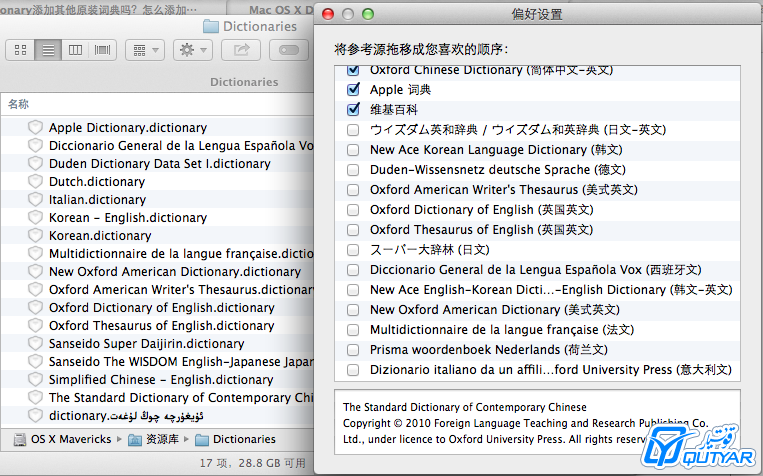Open the item arrangement dropdown in Finder
The image size is (763, 476).
145,50
